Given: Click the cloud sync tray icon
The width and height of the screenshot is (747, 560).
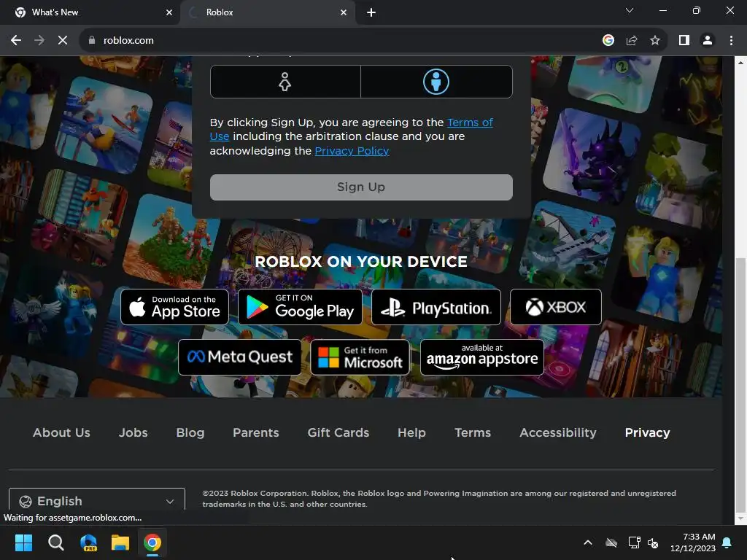Looking at the screenshot, I should pos(611,542).
